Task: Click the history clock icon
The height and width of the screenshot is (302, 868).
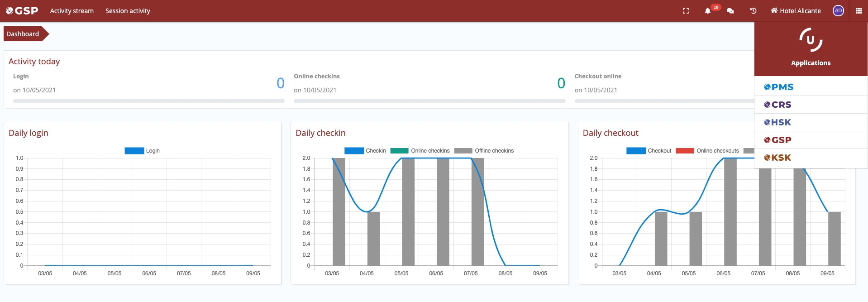Action: (753, 11)
